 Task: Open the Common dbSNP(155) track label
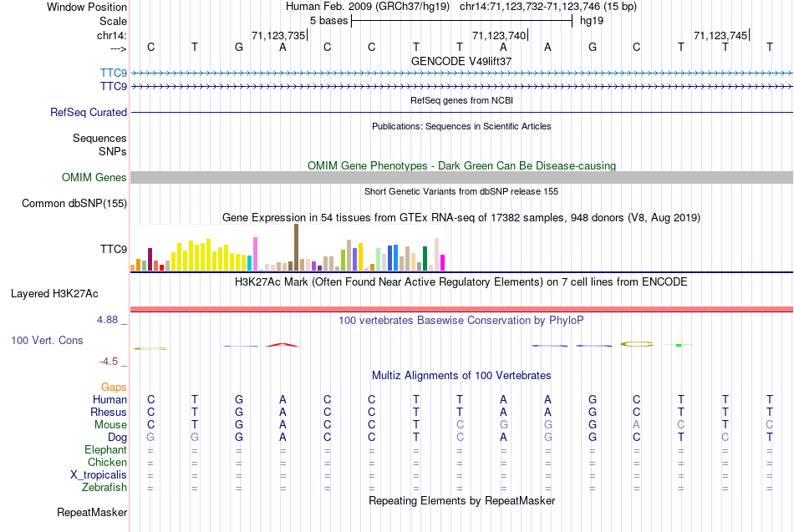pyautogui.click(x=74, y=204)
